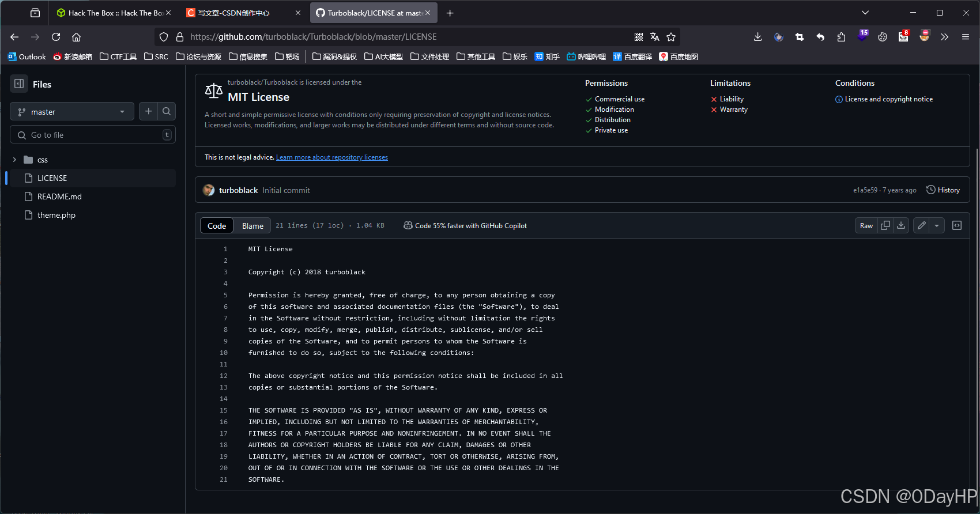Click line number 12 in code

tap(224, 376)
